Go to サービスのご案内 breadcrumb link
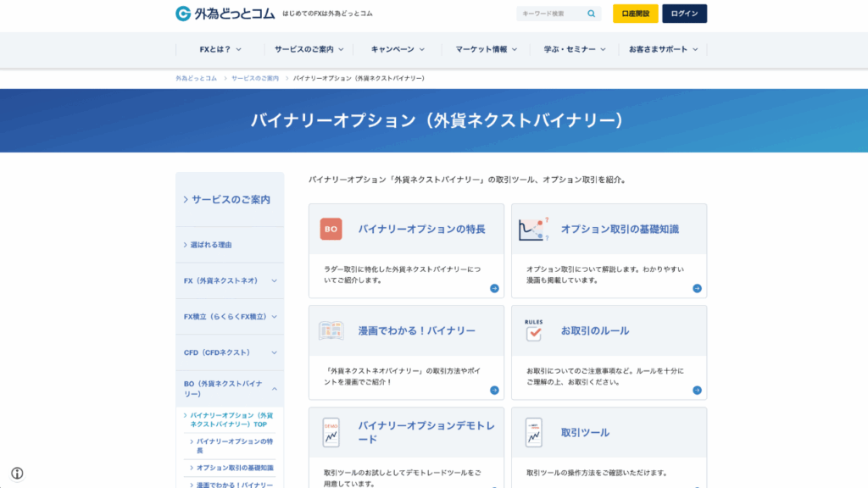Viewport: 868px width, 488px height. coord(255,79)
